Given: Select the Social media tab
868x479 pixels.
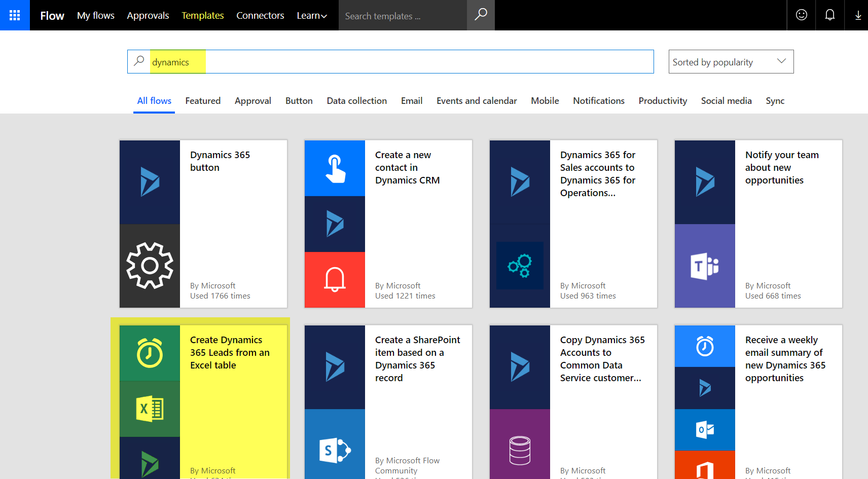Looking at the screenshot, I should pos(727,101).
